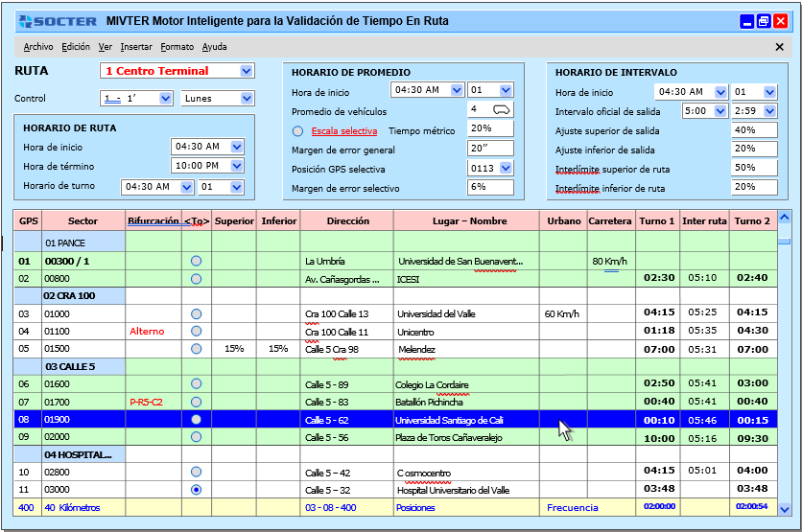
Task: Select radio button for Melendez row
Action: [x=196, y=349]
